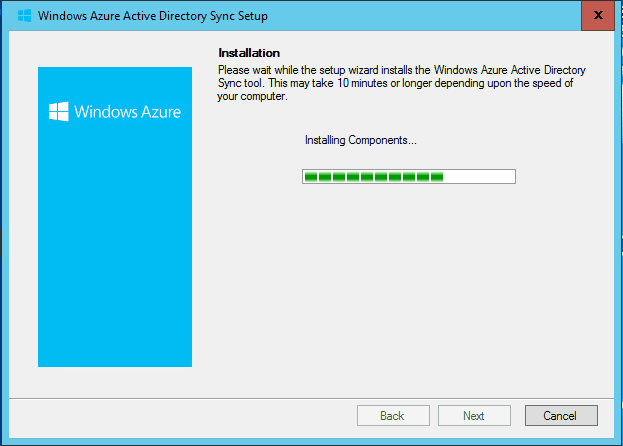Click the Windows Azure logo banner
Image resolution: width=623 pixels, height=446 pixels.
tap(115, 217)
